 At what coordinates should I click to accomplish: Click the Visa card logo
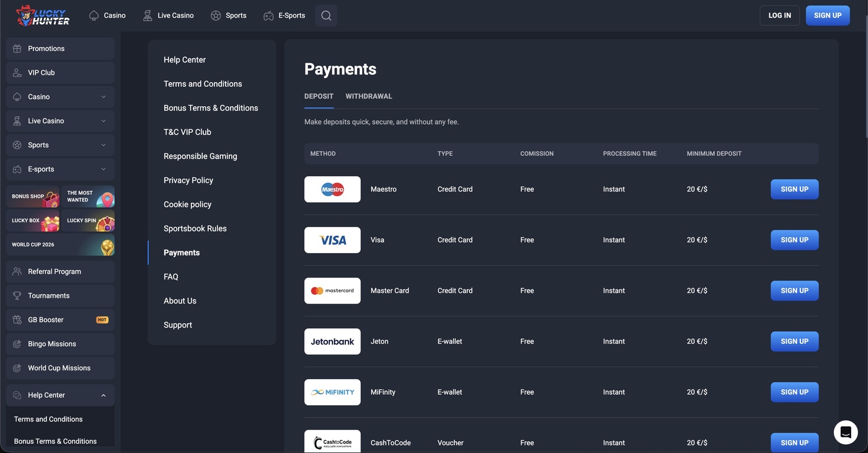coord(332,240)
